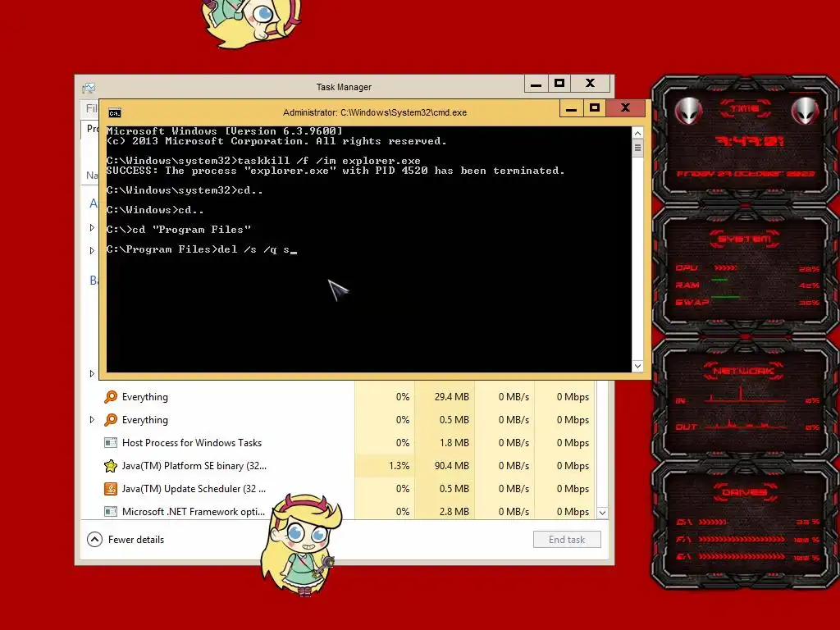Click the Task Manager title text
840x630 pixels.
click(x=344, y=87)
